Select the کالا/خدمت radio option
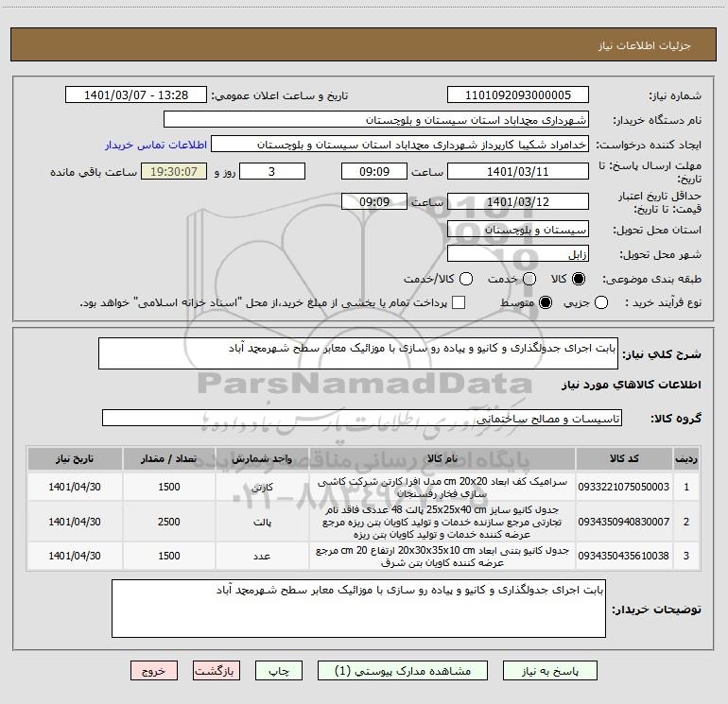Viewport: 728px width, 704px height. [x=466, y=279]
